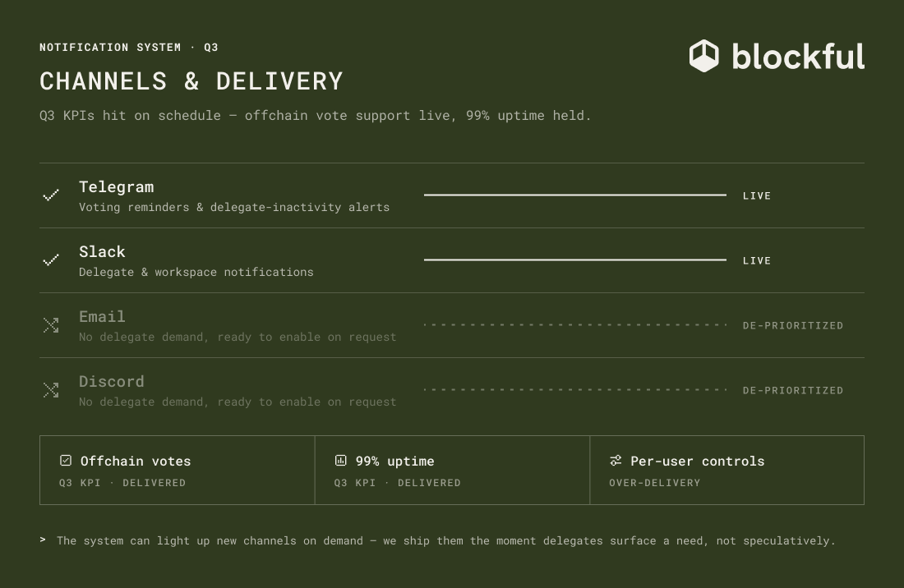
Task: Click 'Delegate & workspace notifications' text
Action: 196,273
